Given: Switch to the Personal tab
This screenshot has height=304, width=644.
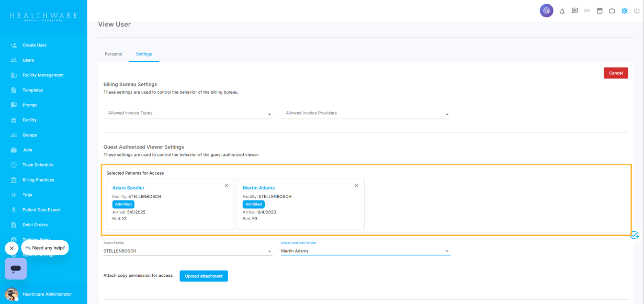Looking at the screenshot, I should point(113,54).
